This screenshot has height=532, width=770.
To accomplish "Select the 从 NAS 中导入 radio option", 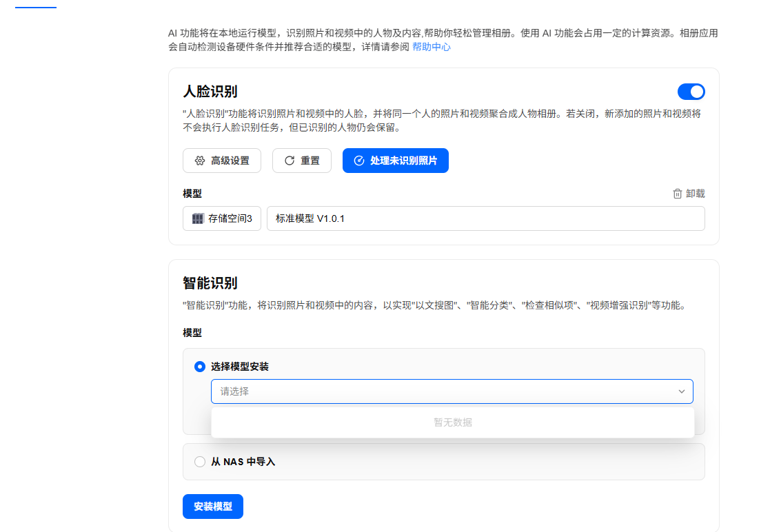I will pos(199,462).
